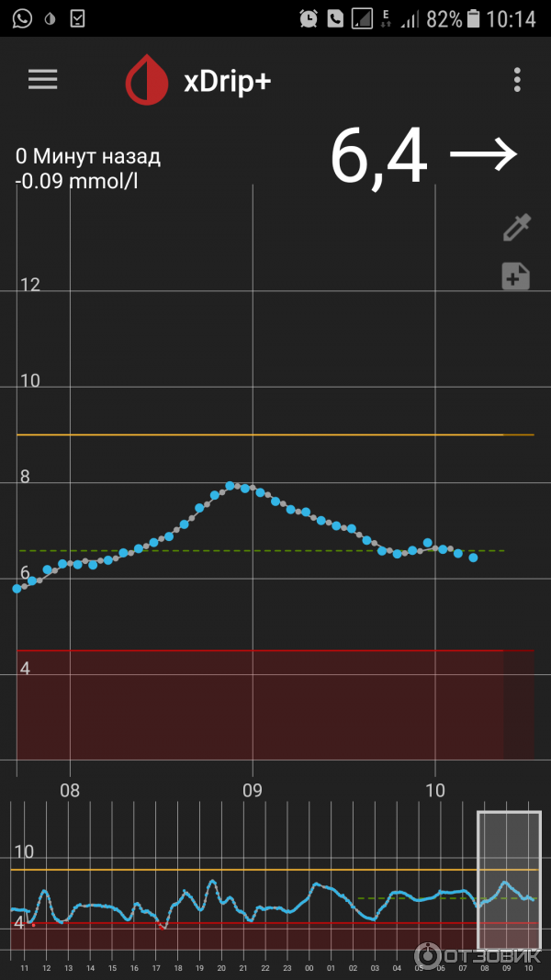Image resolution: width=551 pixels, height=980 pixels.
Task: Tap the battery status icon
Action: coord(474,18)
